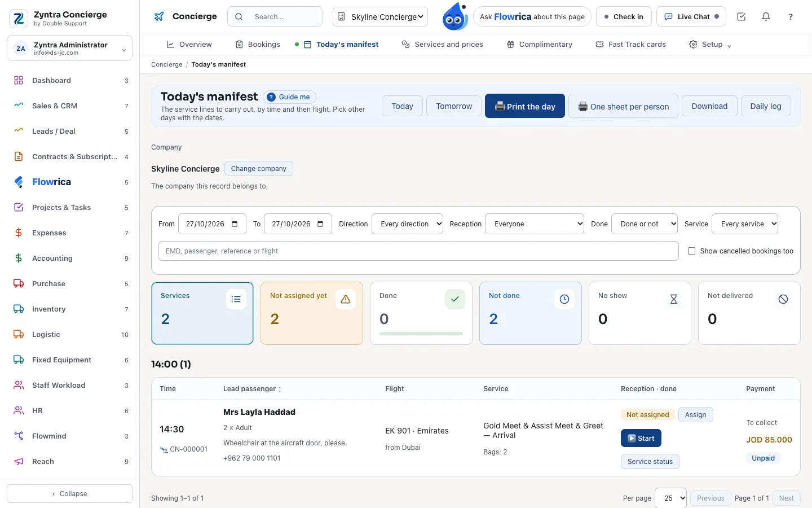Click the hourglass icon on No show card
The height and width of the screenshot is (508, 812).
click(x=674, y=299)
